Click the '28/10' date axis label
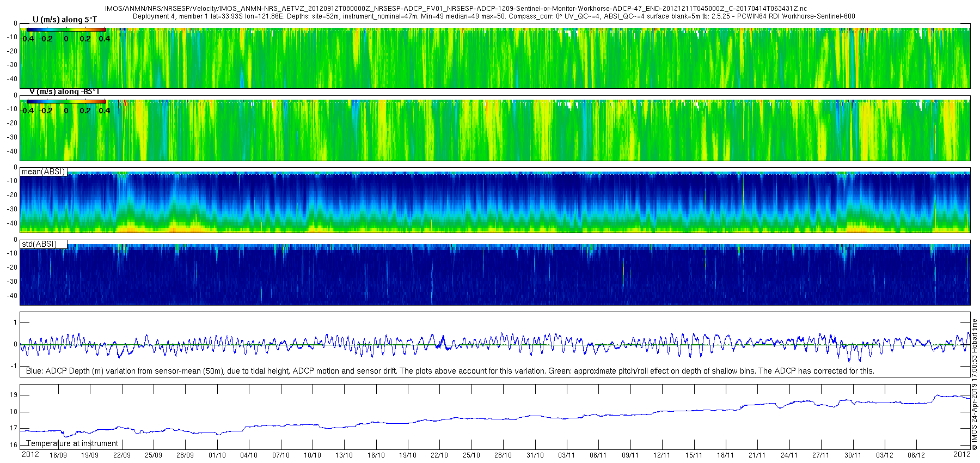 [503, 455]
